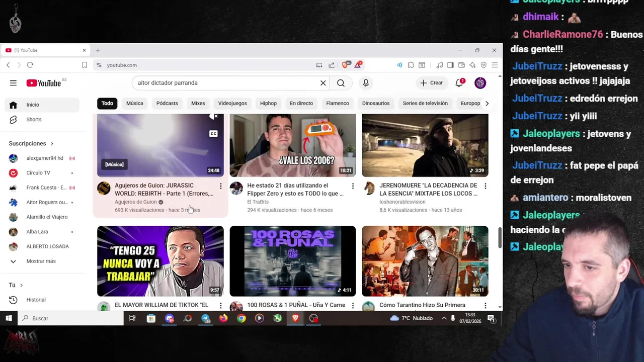This screenshot has height=362, width=644.
Task: Bookmark this page in the address bar
Action: 85,65
